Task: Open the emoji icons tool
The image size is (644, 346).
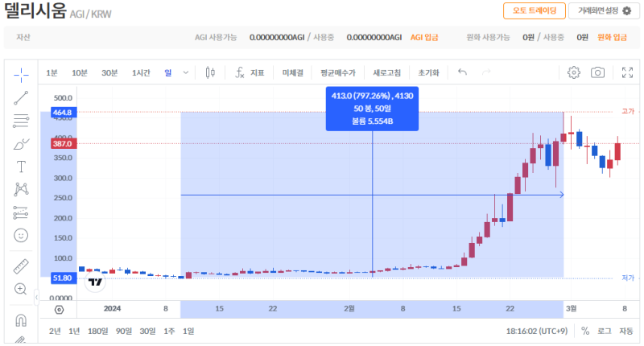Action: click(21, 235)
